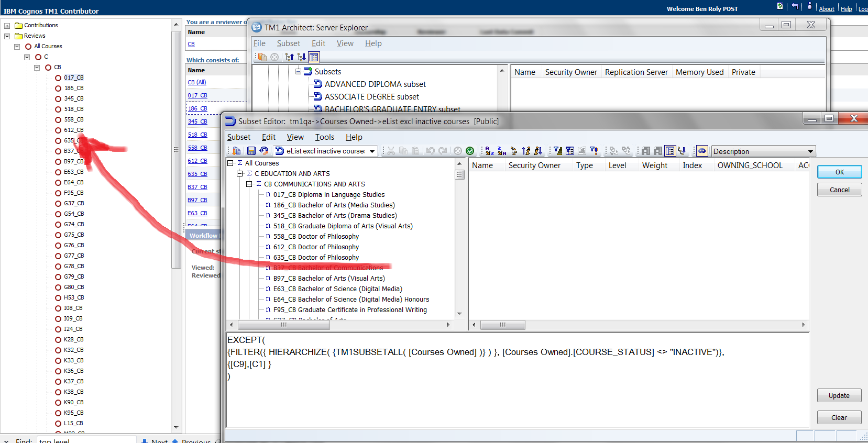This screenshot has height=443, width=868.
Task: Click the Reload Subset icon in Subset Editor
Action: [x=263, y=151]
